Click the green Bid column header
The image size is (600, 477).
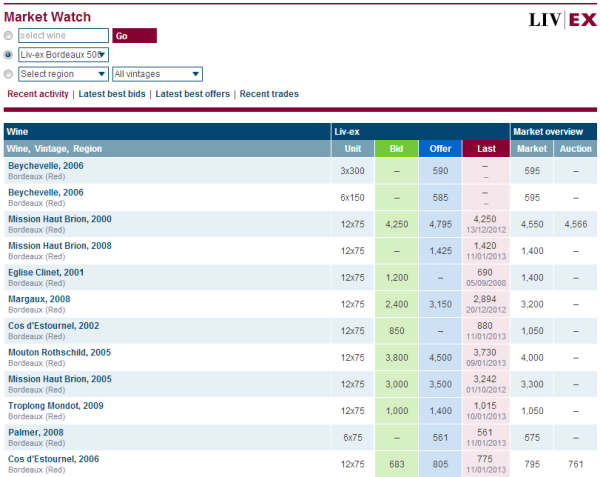pos(396,149)
